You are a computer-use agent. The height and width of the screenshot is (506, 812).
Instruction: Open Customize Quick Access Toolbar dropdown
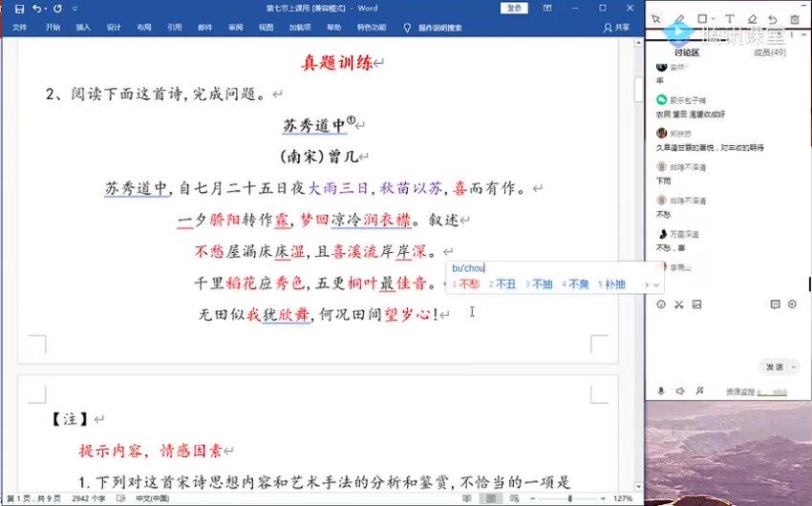point(75,9)
